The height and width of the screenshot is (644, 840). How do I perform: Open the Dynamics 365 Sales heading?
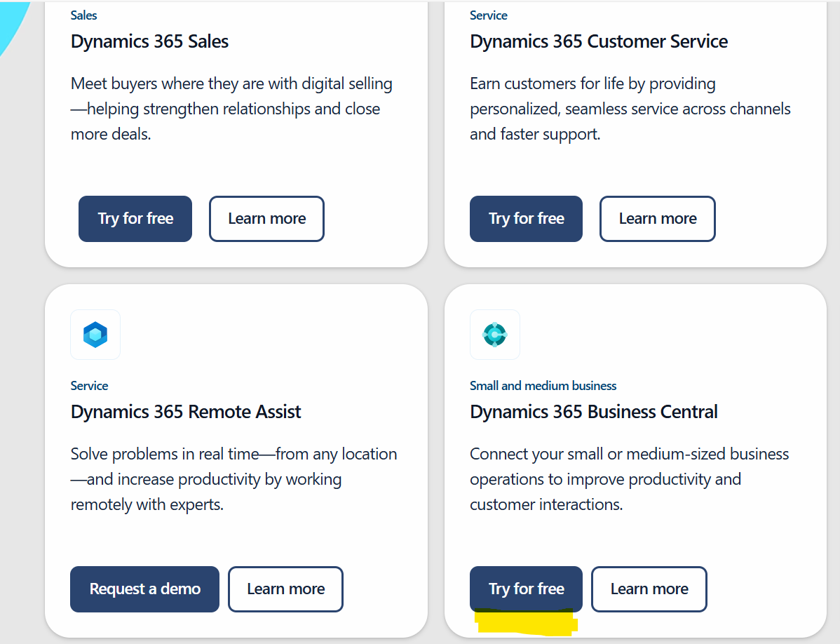coord(149,41)
